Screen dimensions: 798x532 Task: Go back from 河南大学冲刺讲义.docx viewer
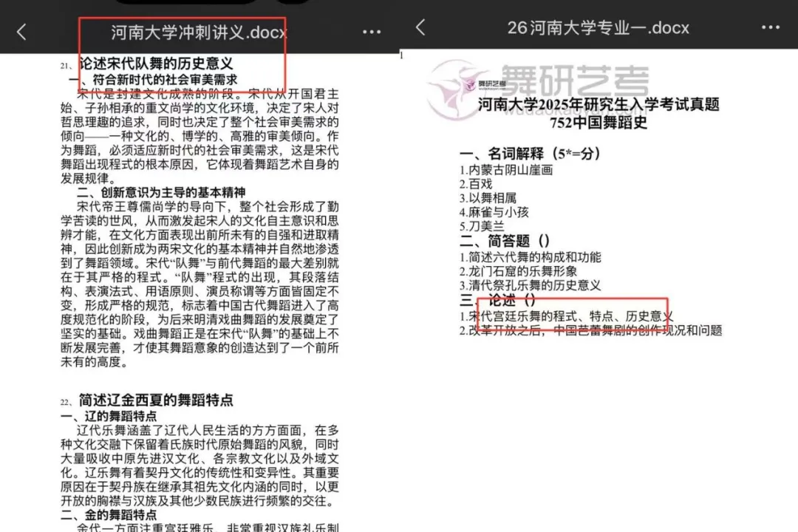[x=21, y=33]
